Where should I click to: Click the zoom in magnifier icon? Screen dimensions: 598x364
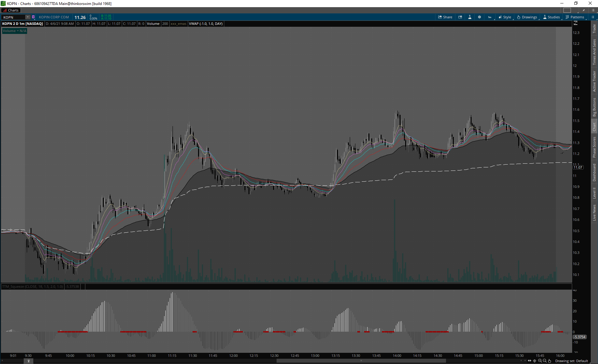point(540,361)
